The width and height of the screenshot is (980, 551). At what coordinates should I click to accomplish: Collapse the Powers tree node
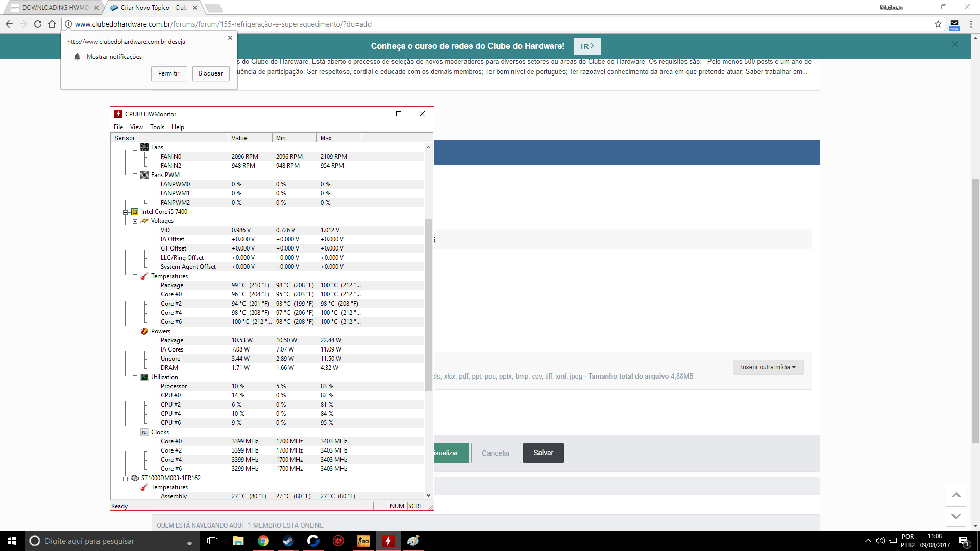coord(135,332)
